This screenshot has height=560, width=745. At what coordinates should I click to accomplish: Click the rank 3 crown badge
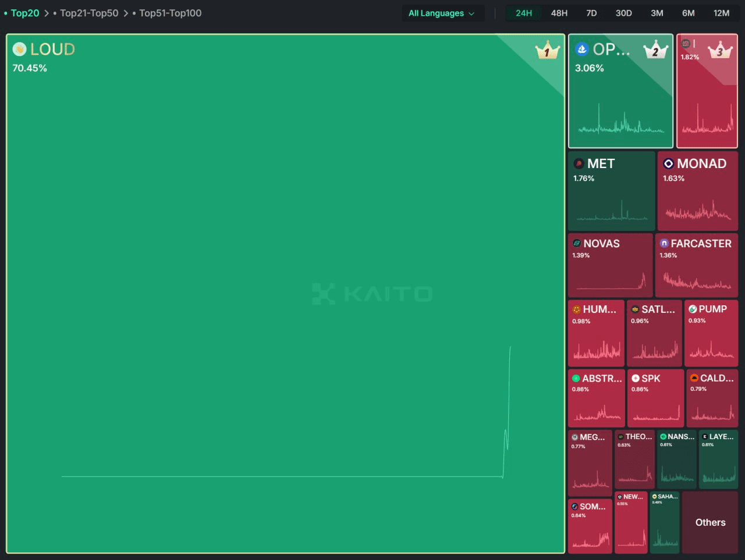[x=720, y=50]
